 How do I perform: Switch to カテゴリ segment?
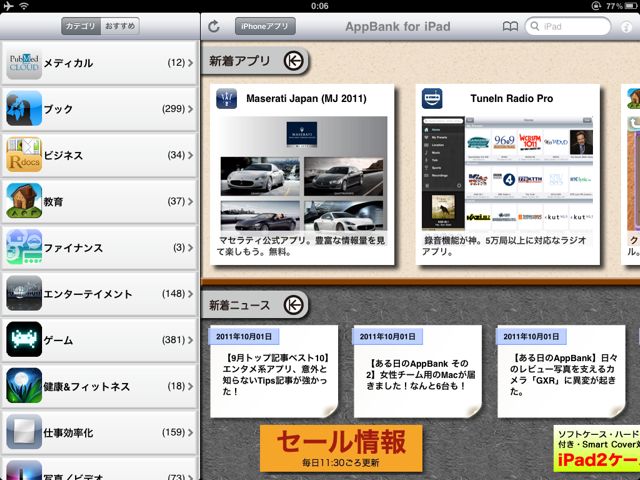[81, 26]
